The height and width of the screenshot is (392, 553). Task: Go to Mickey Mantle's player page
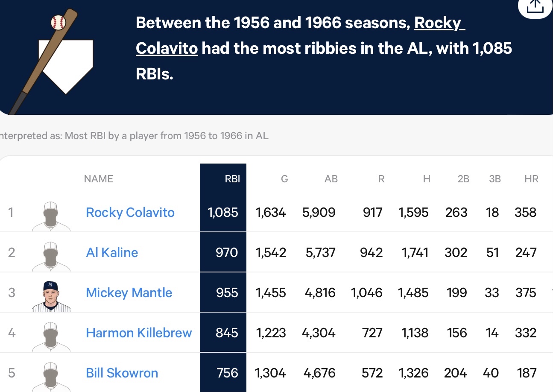129,293
